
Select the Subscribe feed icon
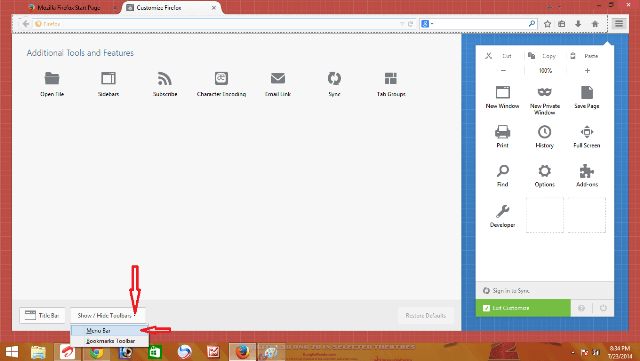click(x=165, y=78)
